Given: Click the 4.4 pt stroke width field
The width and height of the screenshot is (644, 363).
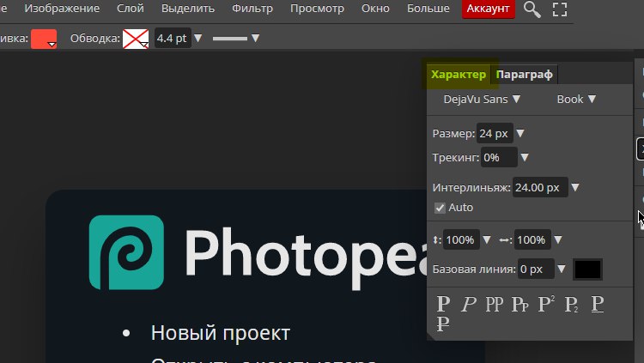Looking at the screenshot, I should pos(173,39).
